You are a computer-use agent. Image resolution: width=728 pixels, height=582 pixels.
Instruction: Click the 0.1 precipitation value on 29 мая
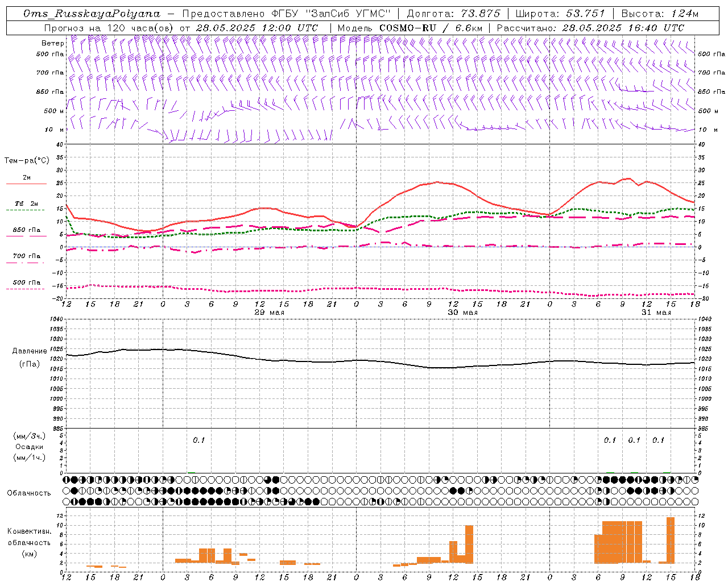[198, 440]
